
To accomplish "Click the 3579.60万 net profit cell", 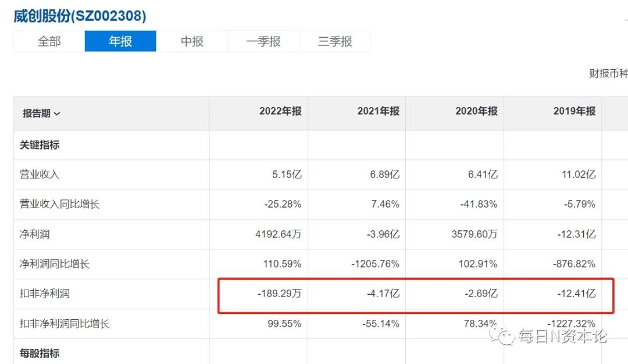I will (x=474, y=234).
